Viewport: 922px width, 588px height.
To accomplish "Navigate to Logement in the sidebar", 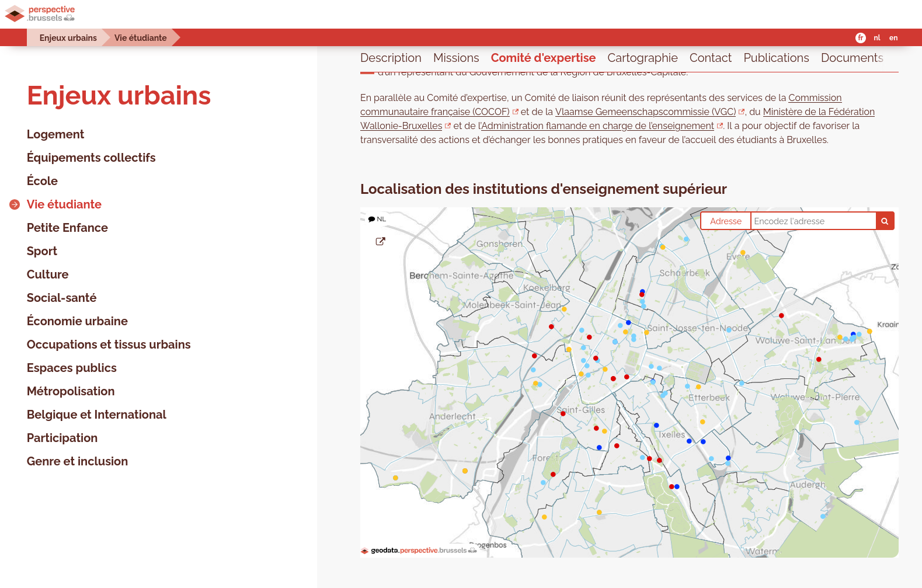I will click(x=55, y=134).
